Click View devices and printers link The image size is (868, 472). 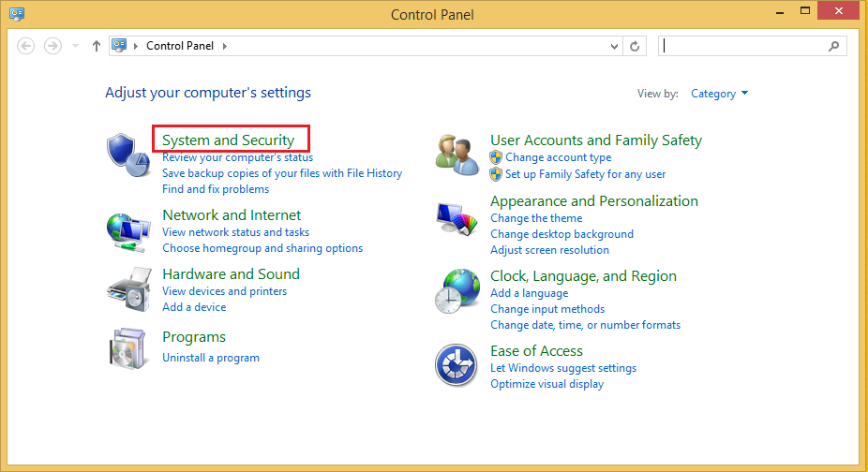point(224,291)
